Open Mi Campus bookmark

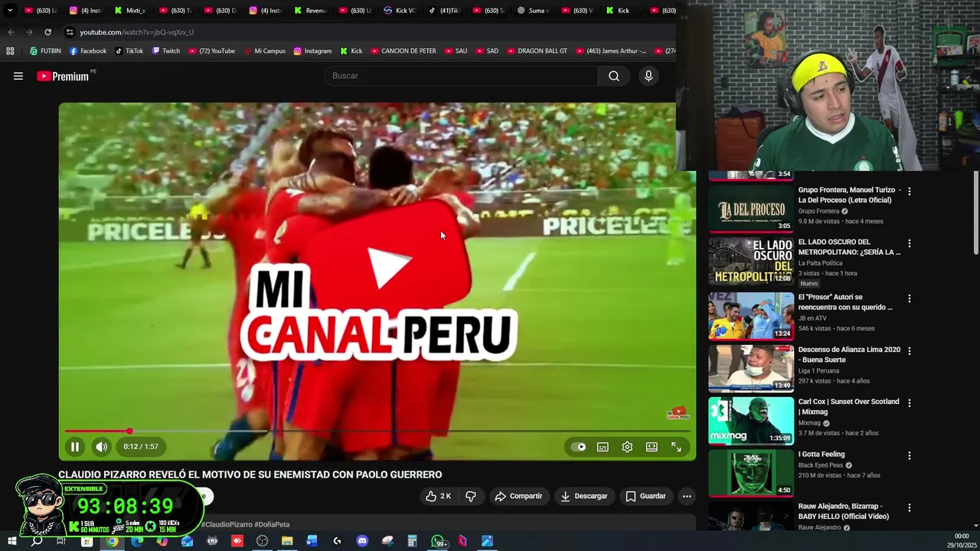(264, 51)
